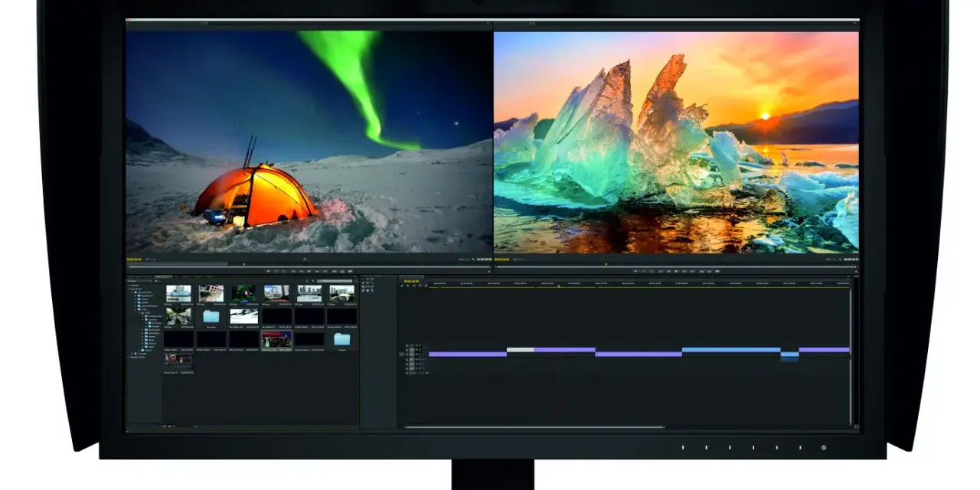Image resolution: width=980 pixels, height=490 pixels.
Task: Toggle Snap in the timeline header
Action: [x=408, y=286]
